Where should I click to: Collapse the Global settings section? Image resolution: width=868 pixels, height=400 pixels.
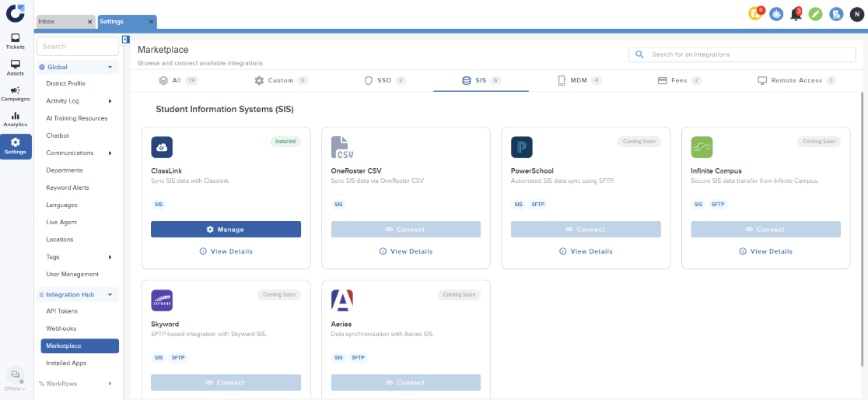tap(110, 67)
